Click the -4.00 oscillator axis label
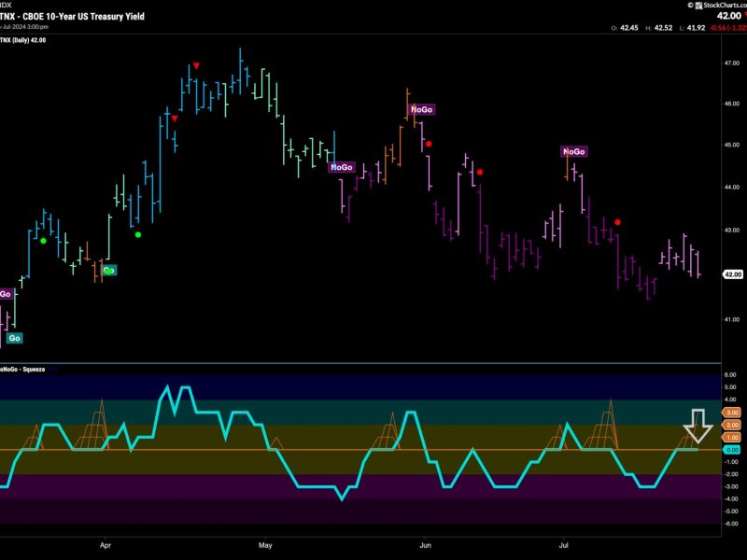The image size is (747, 560). pyautogui.click(x=730, y=499)
